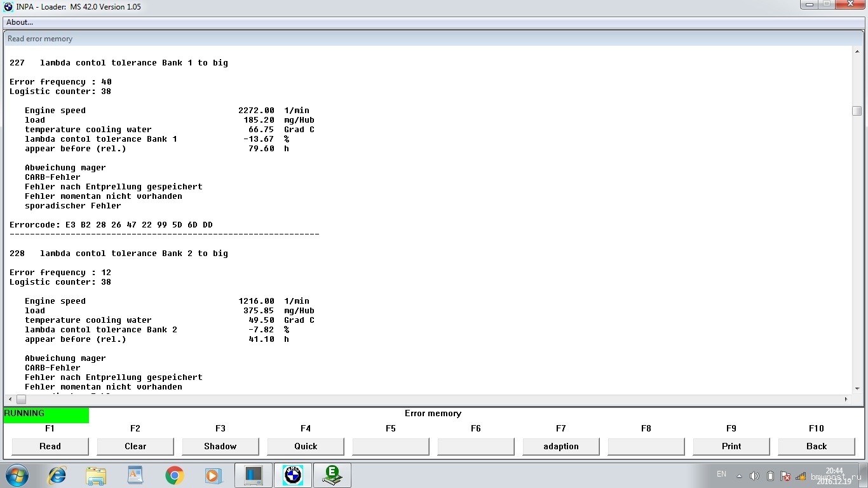This screenshot has height=488, width=868.
Task: Launch Google Chrome from the taskbar
Action: click(174, 475)
